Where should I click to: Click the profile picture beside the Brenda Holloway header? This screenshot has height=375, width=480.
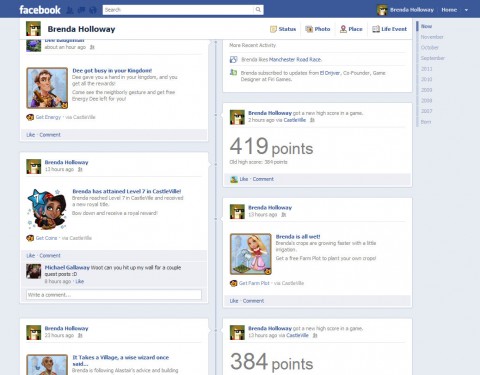click(33, 29)
